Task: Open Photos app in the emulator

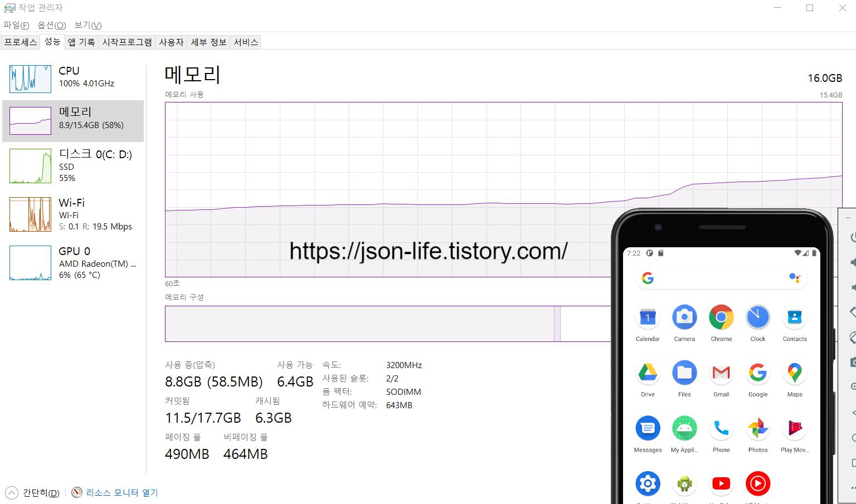Action: [x=758, y=428]
